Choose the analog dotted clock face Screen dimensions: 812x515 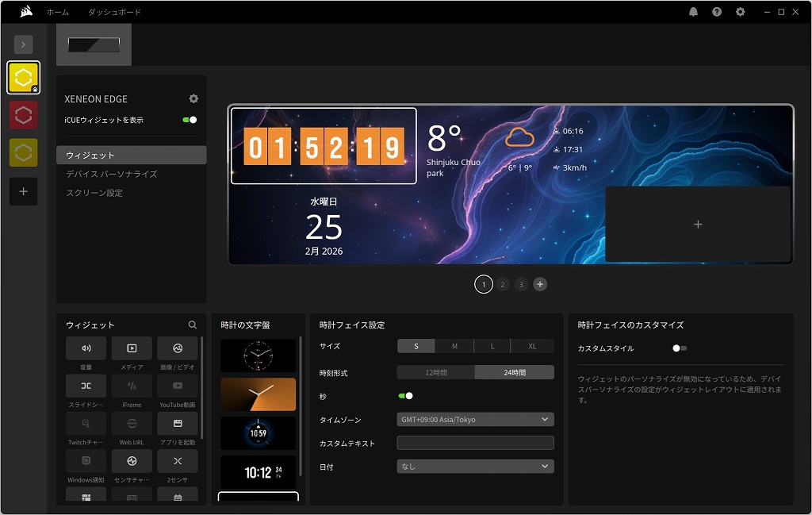tap(259, 356)
